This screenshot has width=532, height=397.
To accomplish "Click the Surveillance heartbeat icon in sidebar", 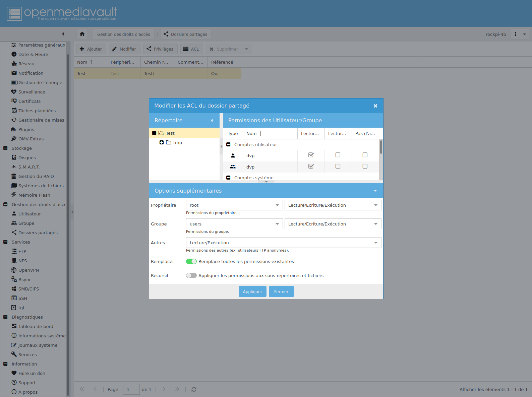I will pyautogui.click(x=14, y=92).
